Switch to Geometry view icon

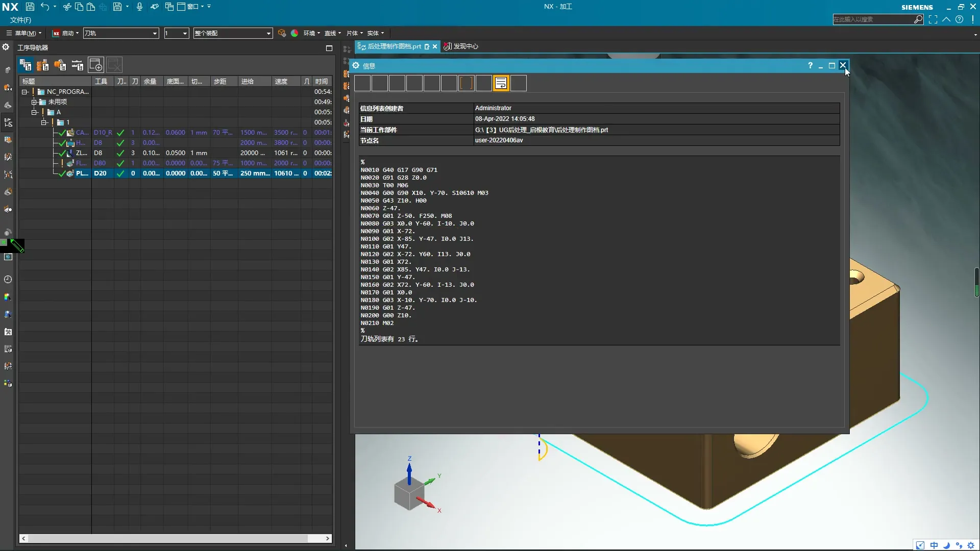(60, 65)
